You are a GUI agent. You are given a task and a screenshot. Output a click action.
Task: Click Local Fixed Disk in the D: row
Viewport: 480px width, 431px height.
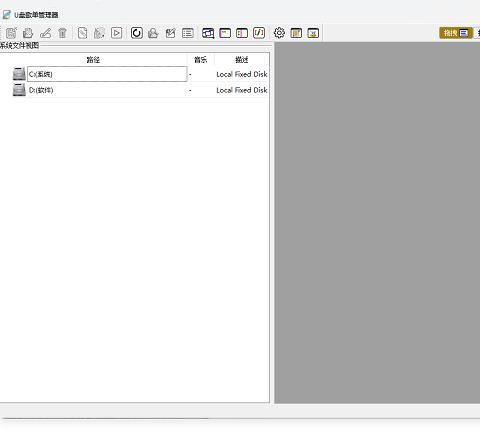242,90
